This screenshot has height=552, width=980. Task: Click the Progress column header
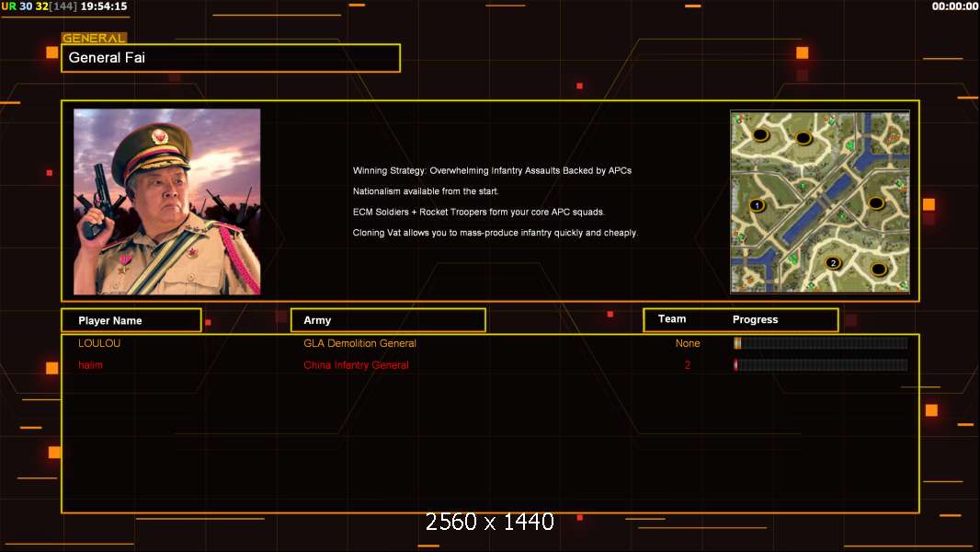[x=755, y=319]
